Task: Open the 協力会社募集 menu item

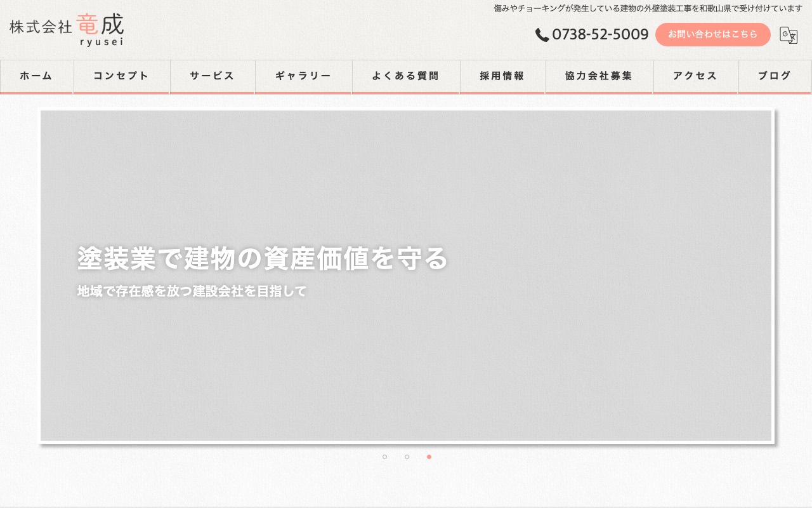Action: pos(599,76)
